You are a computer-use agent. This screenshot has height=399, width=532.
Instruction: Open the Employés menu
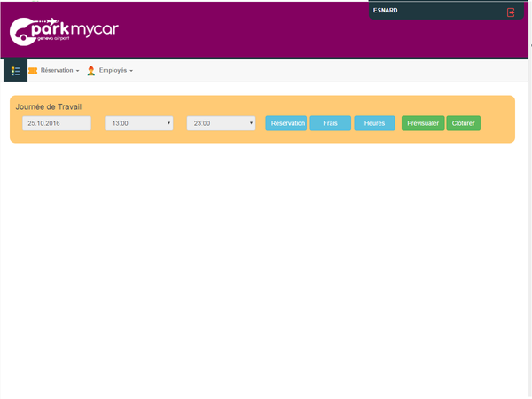click(113, 70)
